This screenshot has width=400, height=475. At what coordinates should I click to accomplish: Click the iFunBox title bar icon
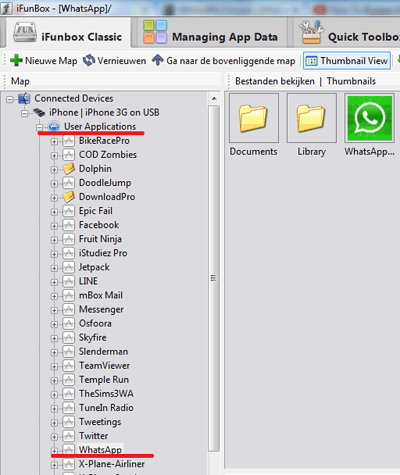[6, 8]
